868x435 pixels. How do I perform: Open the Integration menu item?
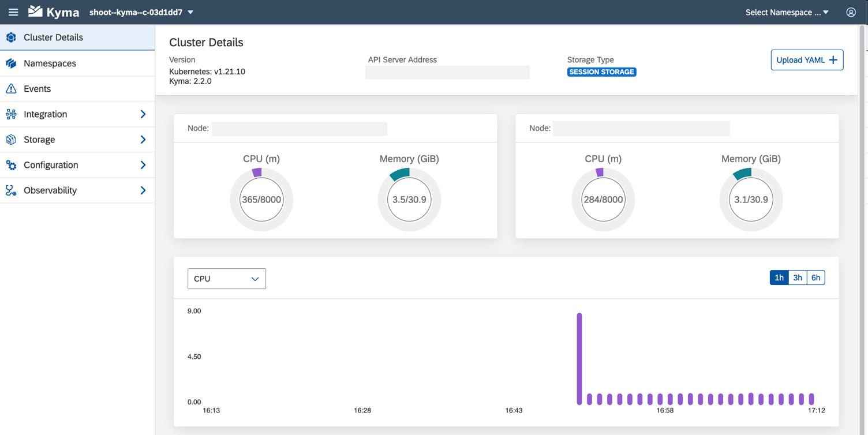[77, 114]
